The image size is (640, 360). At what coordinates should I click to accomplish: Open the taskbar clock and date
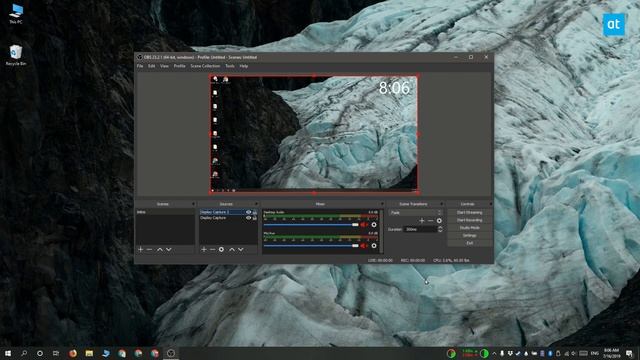pos(611,353)
